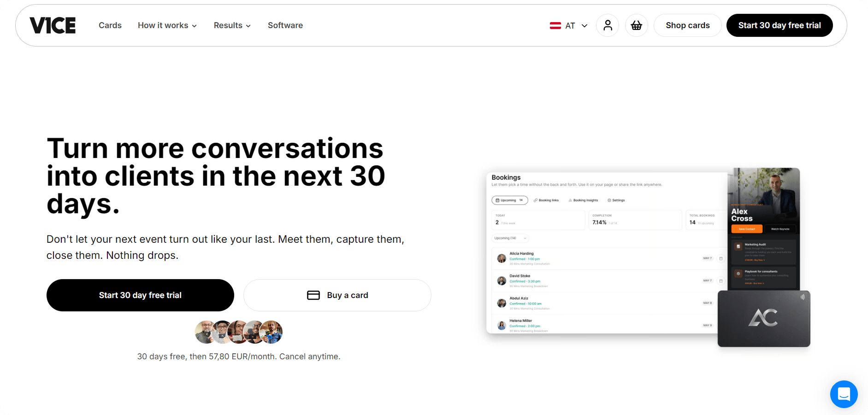Open the chat widget bubble
The height and width of the screenshot is (415, 868).
pyautogui.click(x=844, y=394)
